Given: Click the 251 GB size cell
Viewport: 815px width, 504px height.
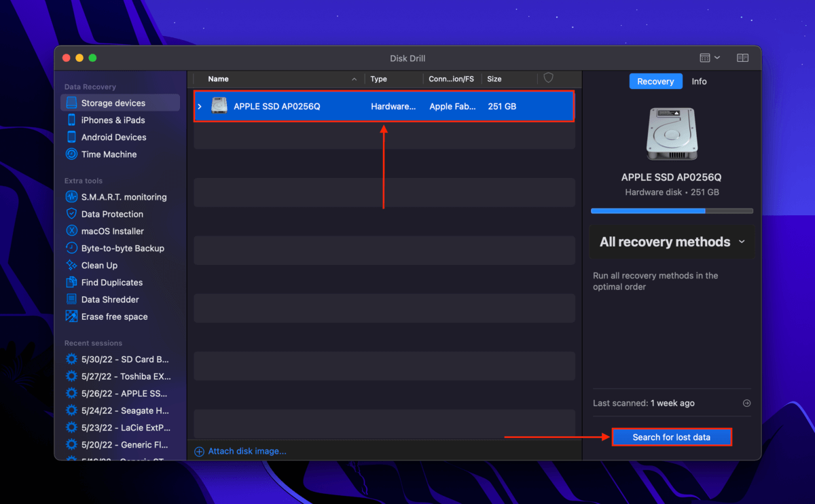Looking at the screenshot, I should point(502,107).
